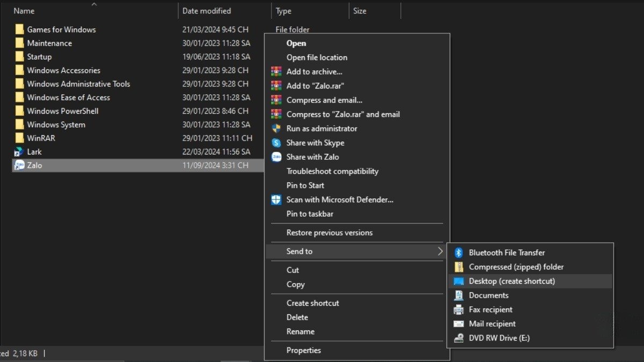Click the Share with Zalo icon

pyautogui.click(x=276, y=157)
